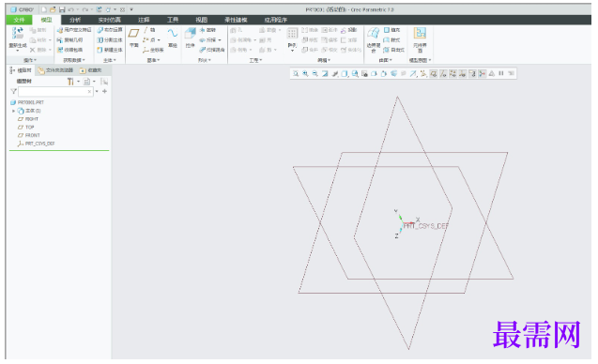
Task: Open the Regenerate (重新生成) dropdown arrow
Action: [18, 51]
